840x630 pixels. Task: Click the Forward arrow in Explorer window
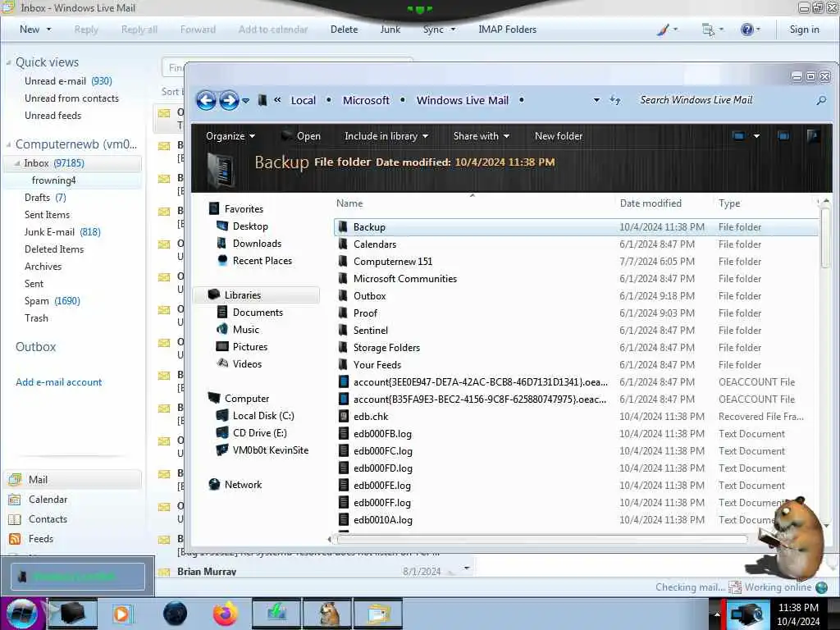pyautogui.click(x=229, y=100)
